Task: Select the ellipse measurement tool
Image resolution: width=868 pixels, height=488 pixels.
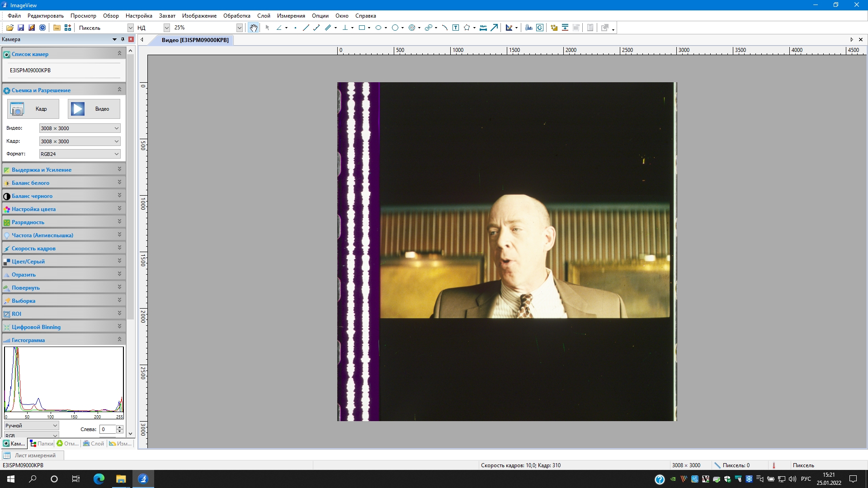Action: click(378, 28)
